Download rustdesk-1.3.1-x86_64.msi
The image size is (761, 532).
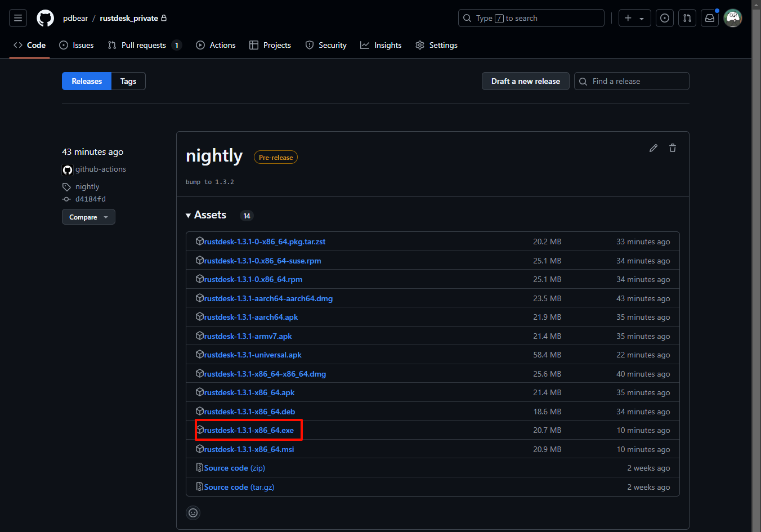pyautogui.click(x=249, y=449)
